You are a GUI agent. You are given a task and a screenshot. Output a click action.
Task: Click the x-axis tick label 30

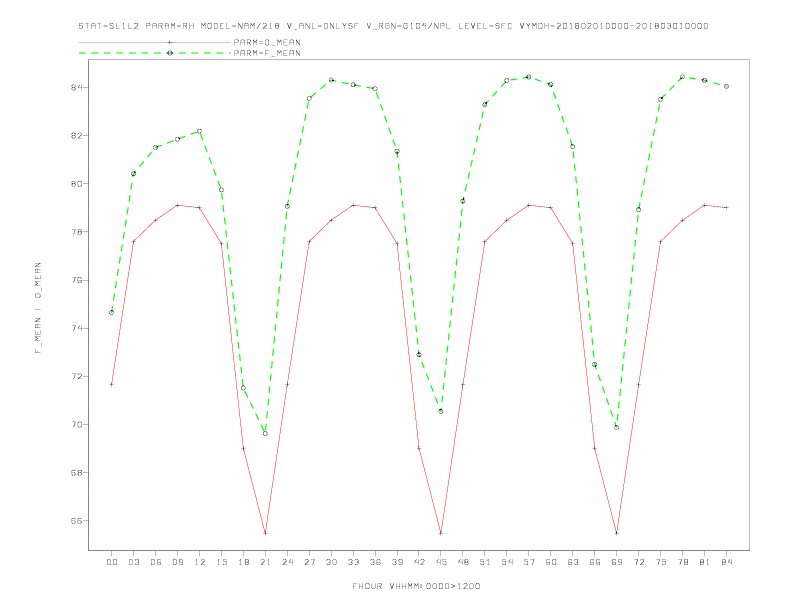point(331,562)
